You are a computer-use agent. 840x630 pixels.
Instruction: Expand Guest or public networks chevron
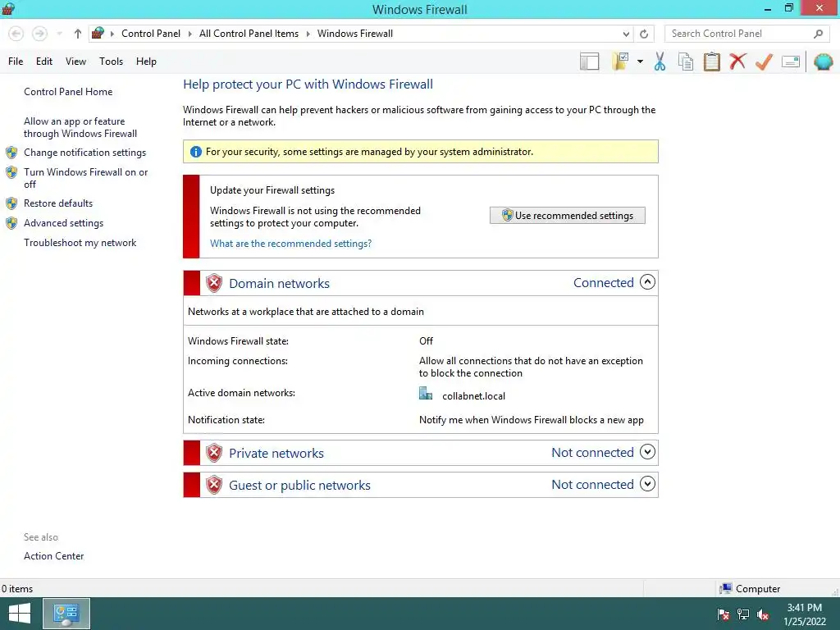[x=648, y=484]
